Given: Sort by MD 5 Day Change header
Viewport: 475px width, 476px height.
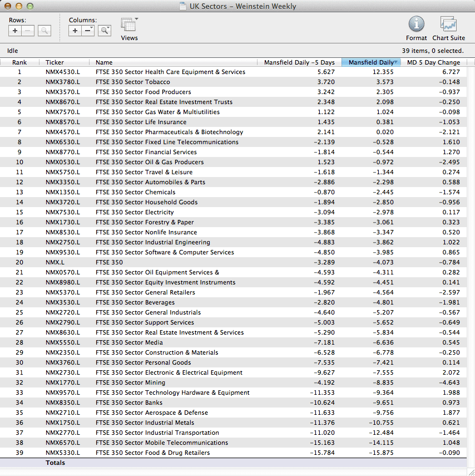Looking at the screenshot, I should (433, 62).
